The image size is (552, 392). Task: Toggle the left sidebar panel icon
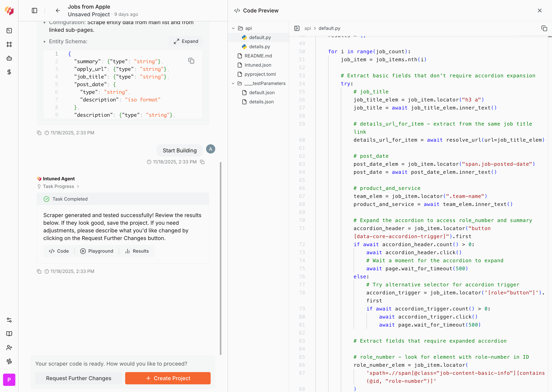[34, 11]
